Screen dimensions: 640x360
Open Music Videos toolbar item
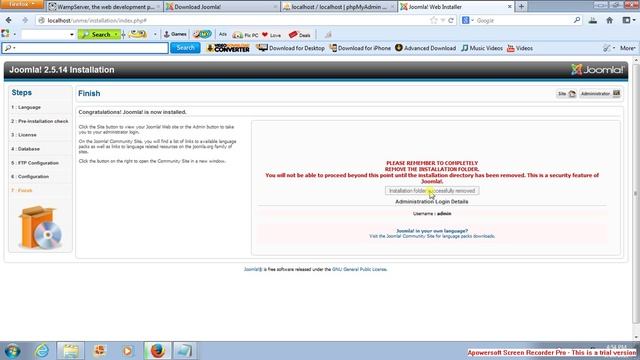tap(482, 48)
